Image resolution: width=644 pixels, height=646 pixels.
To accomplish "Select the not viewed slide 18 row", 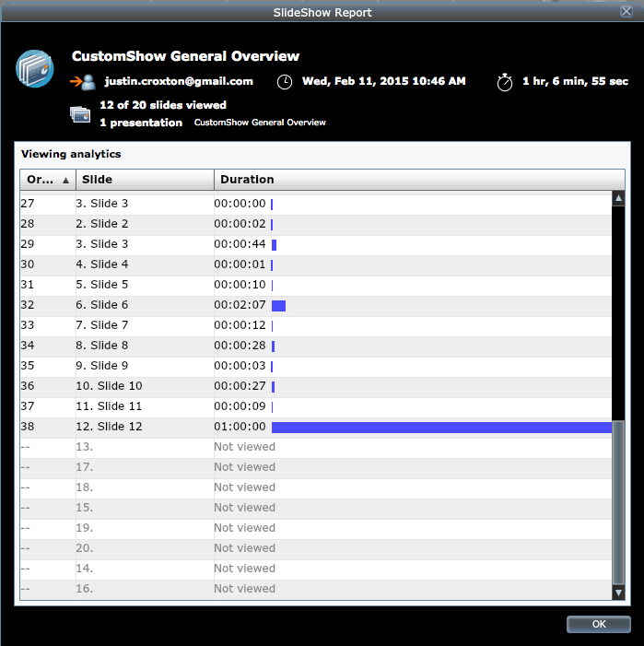I will (x=316, y=487).
